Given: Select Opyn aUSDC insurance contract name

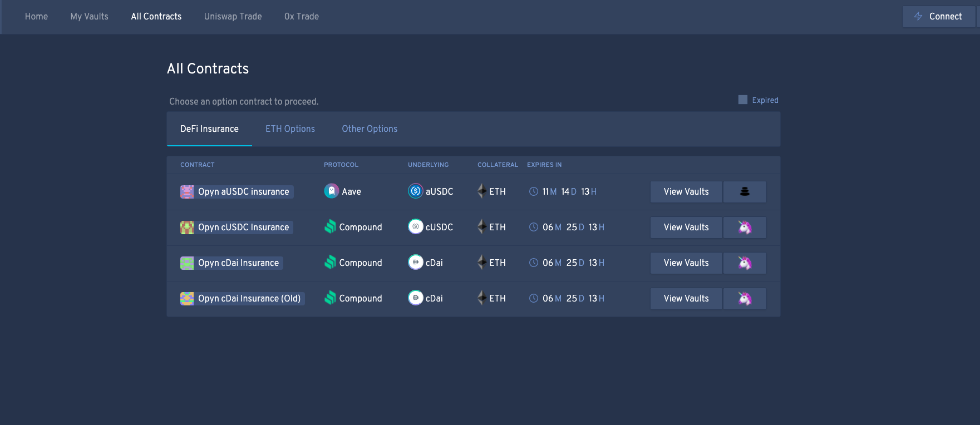Looking at the screenshot, I should pyautogui.click(x=244, y=192).
